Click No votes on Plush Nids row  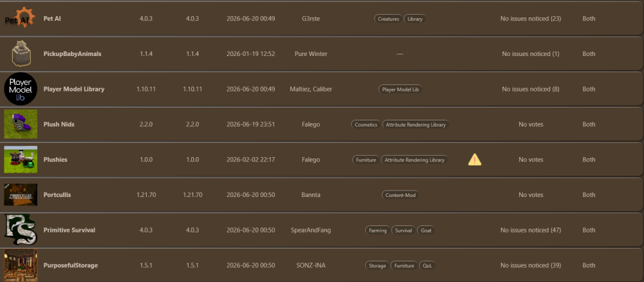pyautogui.click(x=531, y=124)
